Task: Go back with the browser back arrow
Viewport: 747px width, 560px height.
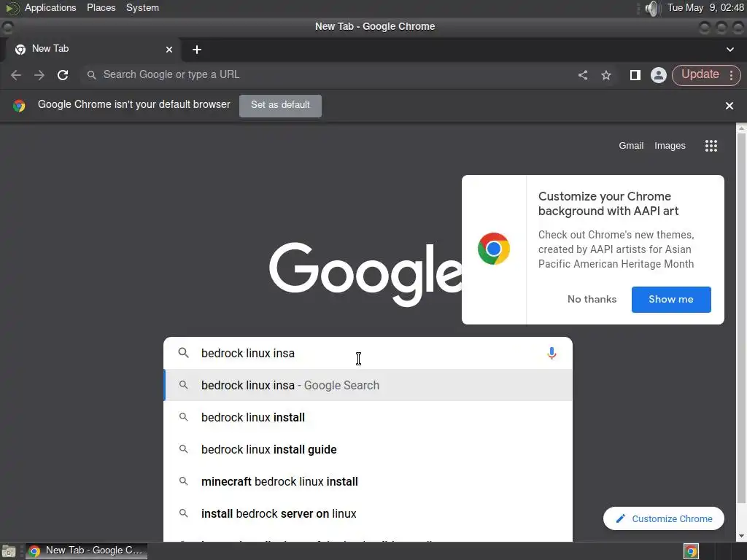Action: pyautogui.click(x=16, y=75)
